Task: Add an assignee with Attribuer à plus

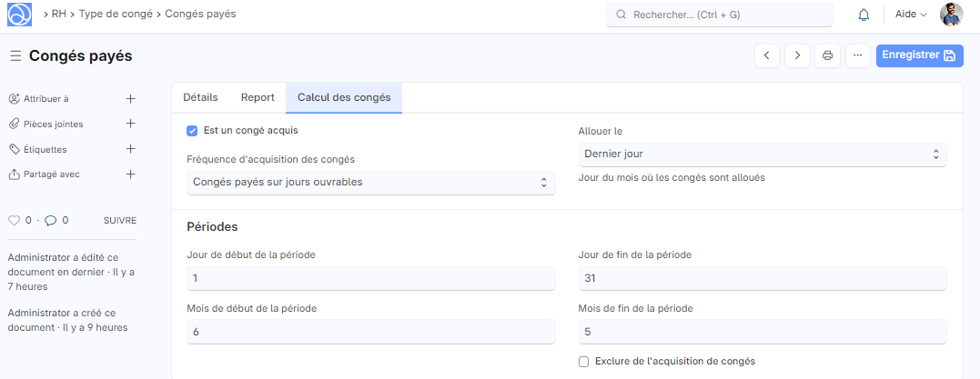Action: point(130,98)
